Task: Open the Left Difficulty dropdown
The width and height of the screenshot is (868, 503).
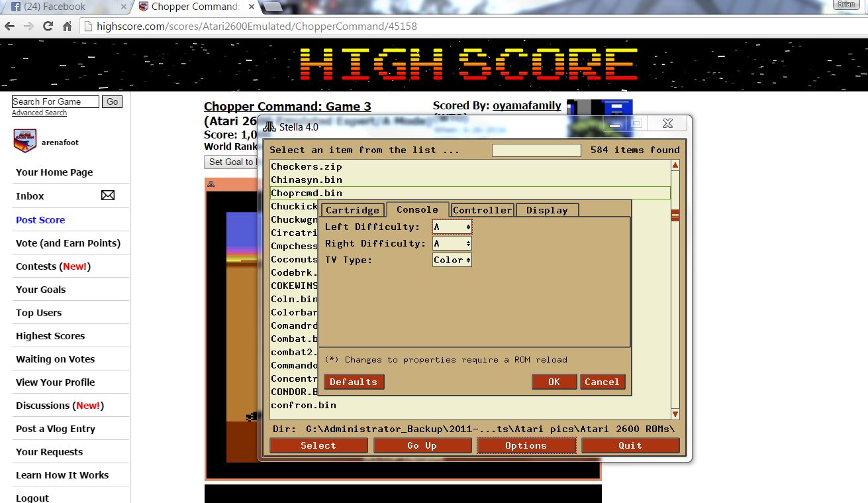Action: pos(452,227)
